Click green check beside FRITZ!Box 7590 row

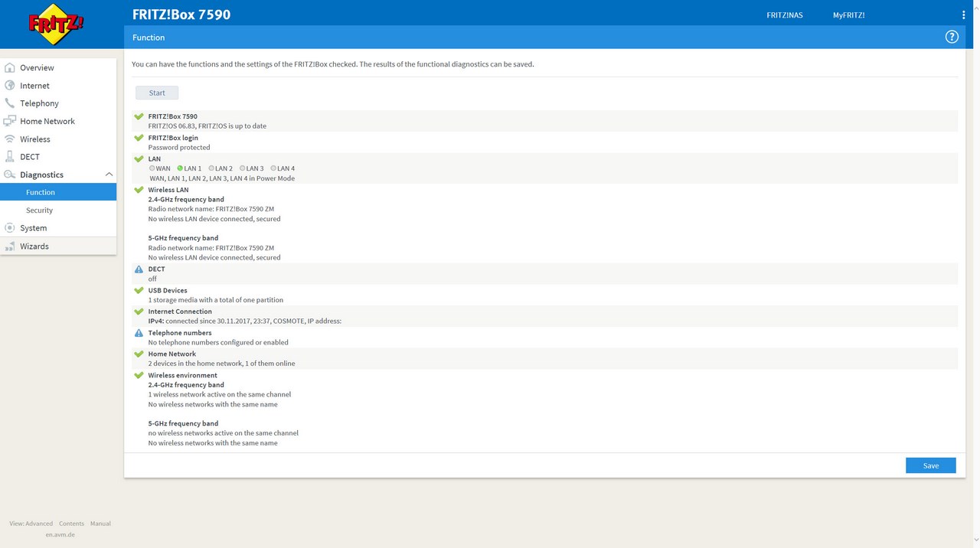click(x=139, y=116)
